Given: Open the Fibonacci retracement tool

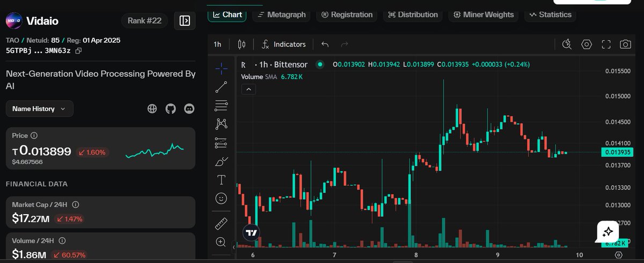Looking at the screenshot, I should coord(221,105).
